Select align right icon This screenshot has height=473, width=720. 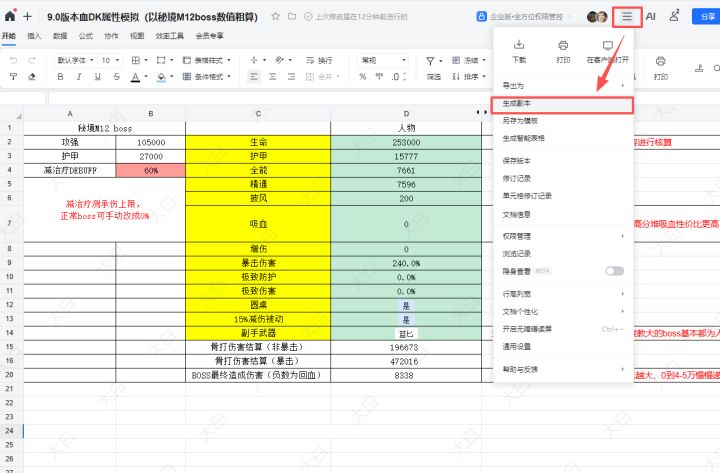(x=292, y=77)
